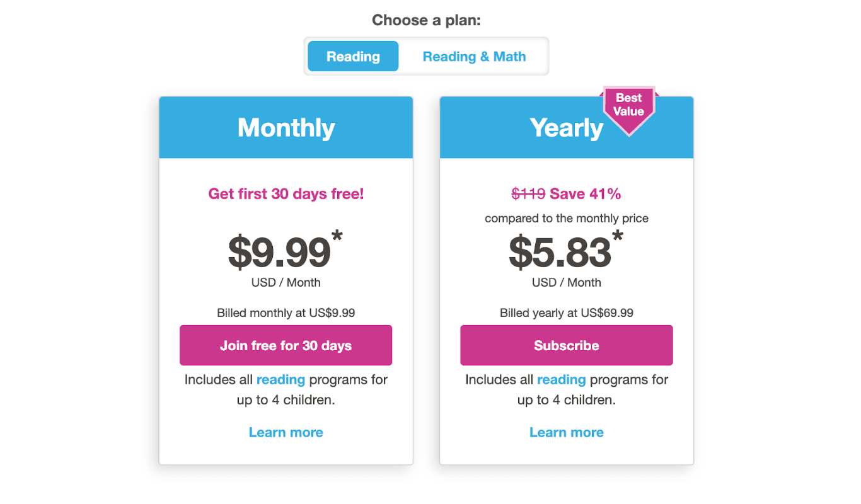Click the reading link in the Yearly card
This screenshot has height=504, width=861.
coord(562,379)
